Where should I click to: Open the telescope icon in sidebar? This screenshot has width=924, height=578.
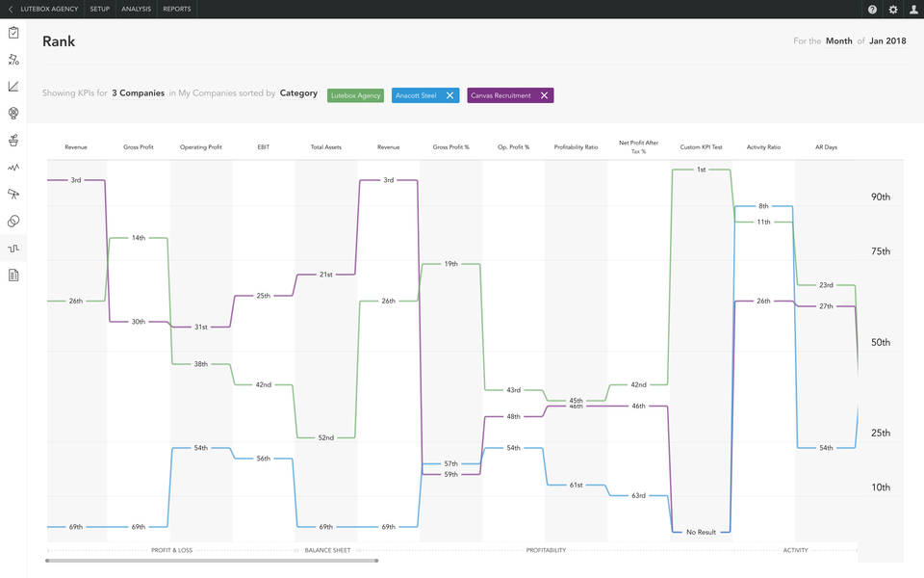point(13,193)
